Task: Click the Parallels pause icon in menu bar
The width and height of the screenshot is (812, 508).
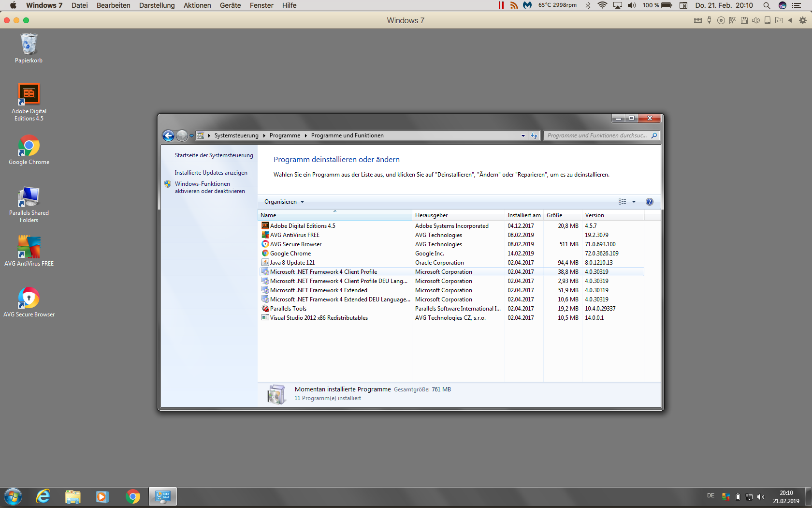Action: point(501,5)
